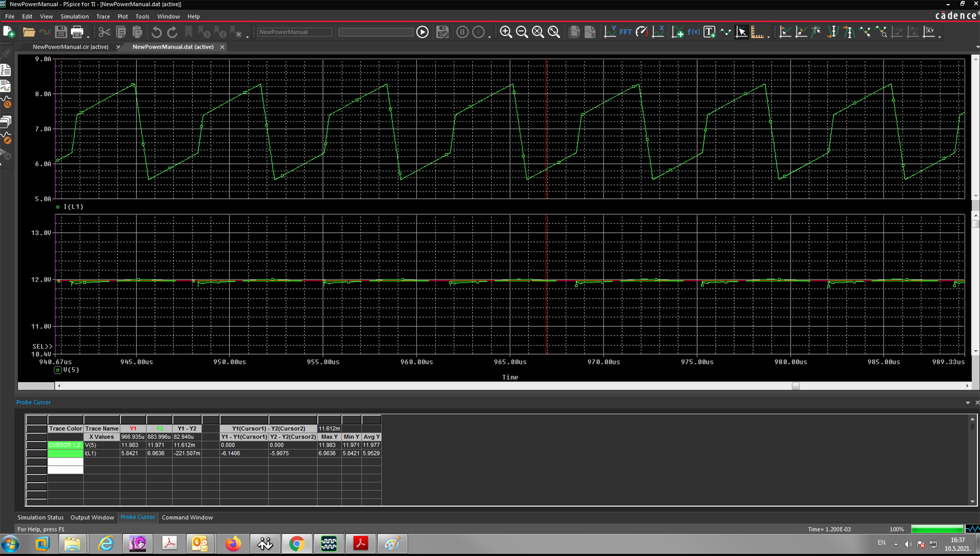Open the document tabs list arrow
Viewport: 980px width, 556px height.
(x=977, y=47)
